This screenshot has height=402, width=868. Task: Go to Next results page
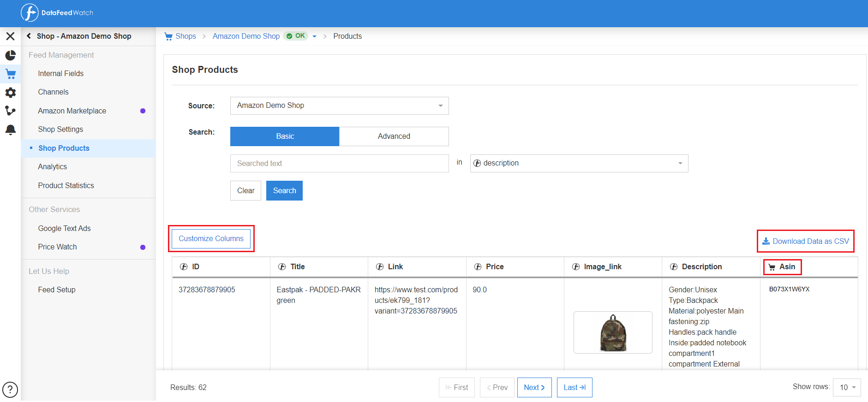click(x=534, y=387)
